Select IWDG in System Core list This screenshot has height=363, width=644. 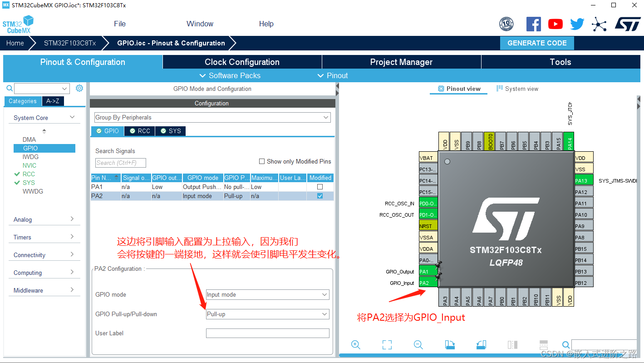pyautogui.click(x=30, y=157)
